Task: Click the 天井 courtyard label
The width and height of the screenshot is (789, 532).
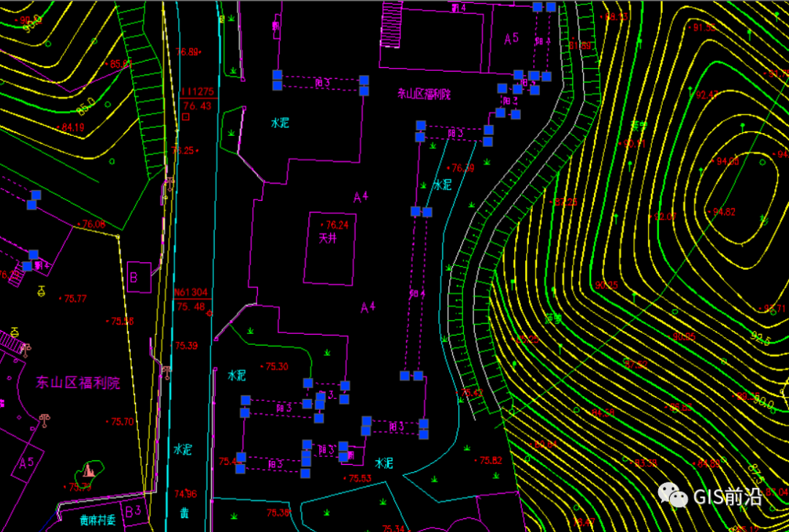Action: coord(327,238)
